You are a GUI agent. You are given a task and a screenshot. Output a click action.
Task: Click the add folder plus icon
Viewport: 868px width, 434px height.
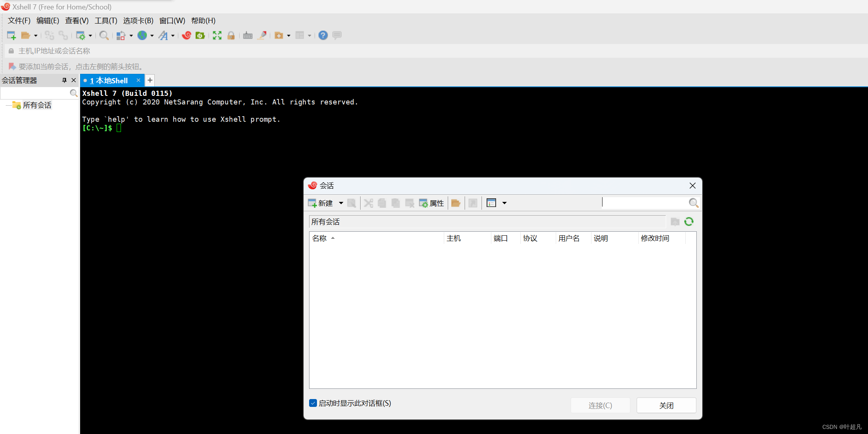(x=279, y=35)
